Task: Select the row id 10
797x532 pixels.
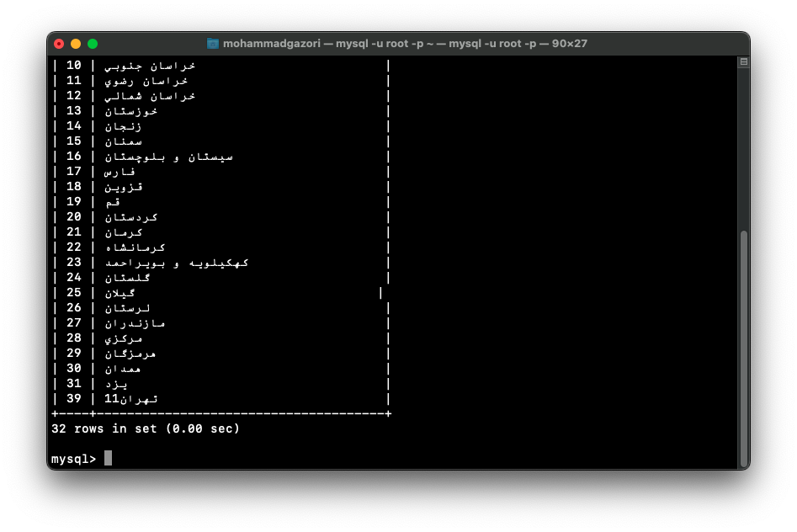Action: pos(74,66)
